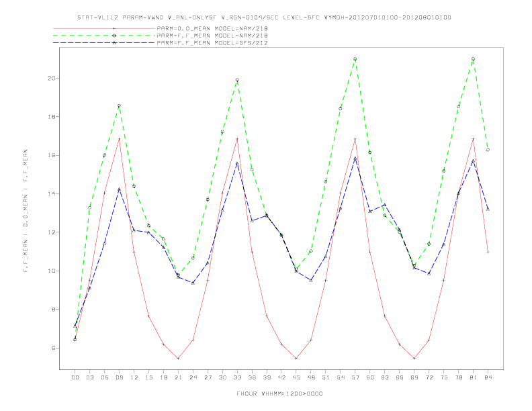Click the plus marker on the red legend line
The width and height of the screenshot is (532, 411).
click(114, 28)
